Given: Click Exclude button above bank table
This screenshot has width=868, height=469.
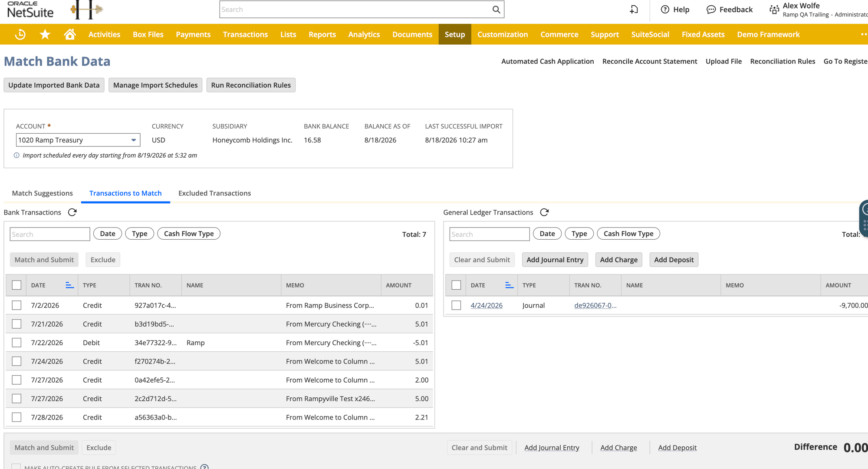Looking at the screenshot, I should 103,260.
